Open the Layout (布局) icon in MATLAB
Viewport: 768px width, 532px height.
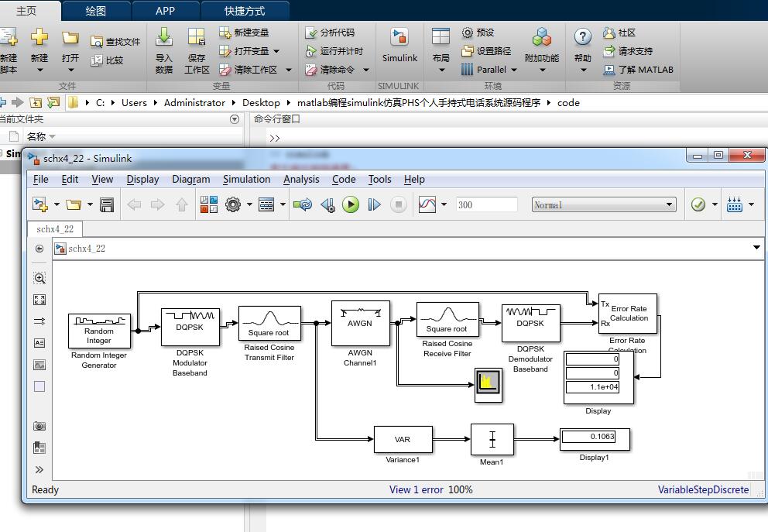pyautogui.click(x=441, y=36)
